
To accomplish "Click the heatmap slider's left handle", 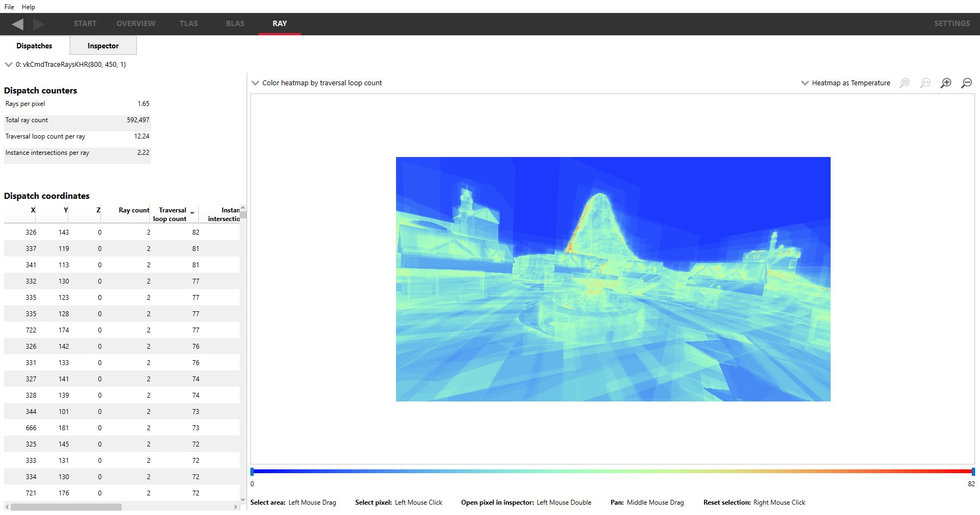I will pyautogui.click(x=252, y=472).
